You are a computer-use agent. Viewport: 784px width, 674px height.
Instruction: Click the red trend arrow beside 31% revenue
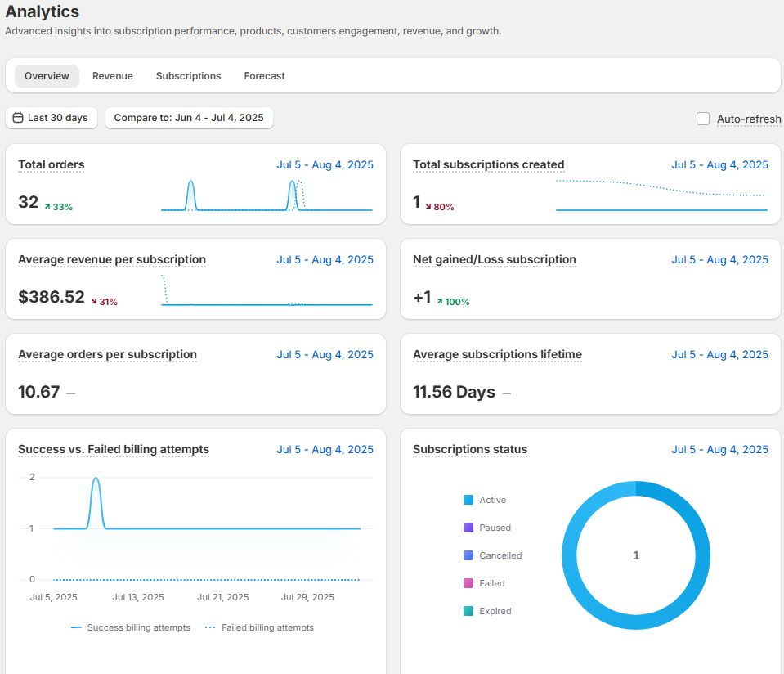[x=94, y=302]
